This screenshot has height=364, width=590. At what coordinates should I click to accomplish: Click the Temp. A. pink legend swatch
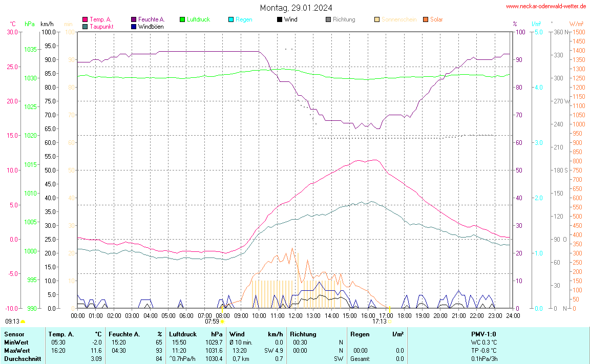[85, 19]
